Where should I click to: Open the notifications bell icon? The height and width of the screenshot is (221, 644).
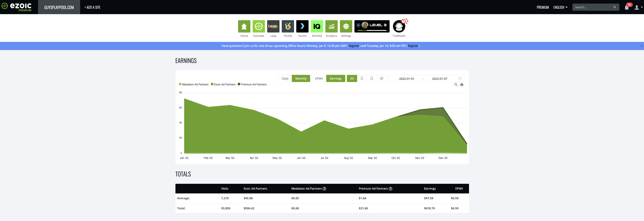pos(627,8)
